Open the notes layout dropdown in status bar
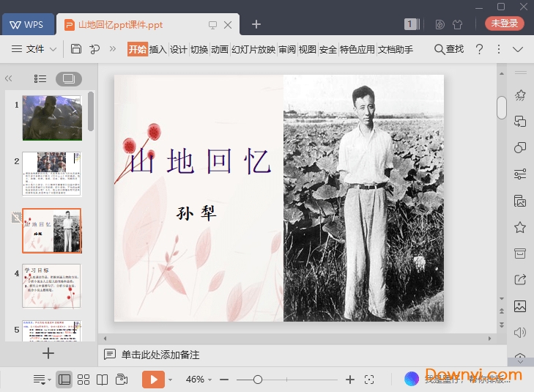This screenshot has width=534, height=392. (42, 380)
